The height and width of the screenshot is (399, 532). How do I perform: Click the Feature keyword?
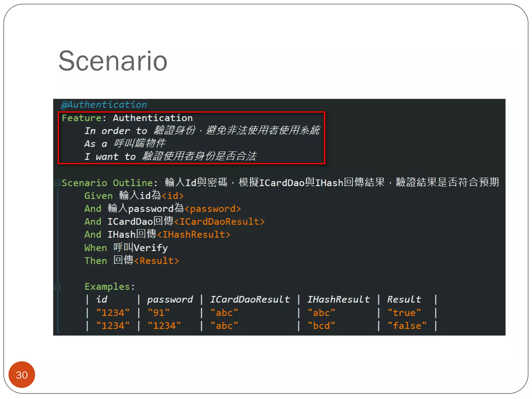point(82,118)
